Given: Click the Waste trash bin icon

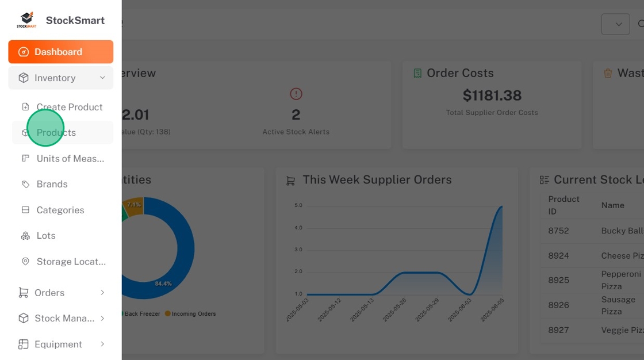Looking at the screenshot, I should tap(608, 73).
